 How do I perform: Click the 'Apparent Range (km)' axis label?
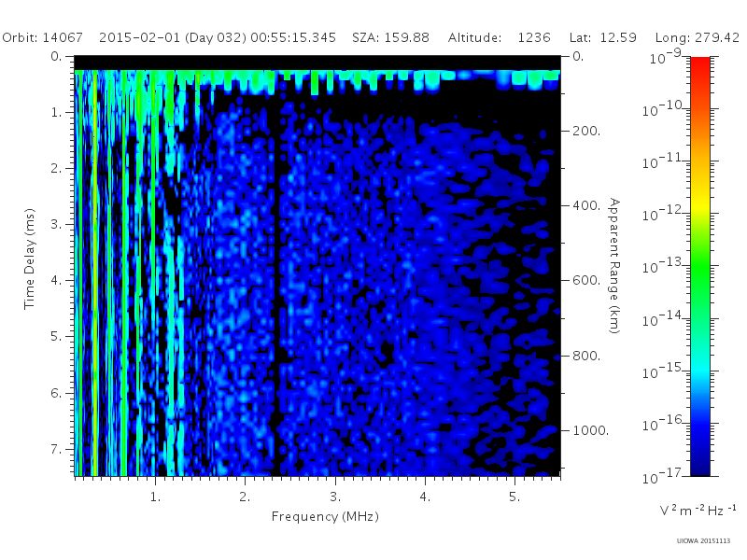(x=614, y=266)
